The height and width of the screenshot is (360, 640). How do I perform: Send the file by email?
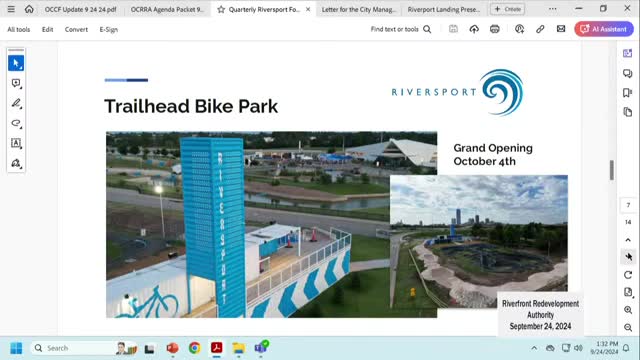(561, 29)
